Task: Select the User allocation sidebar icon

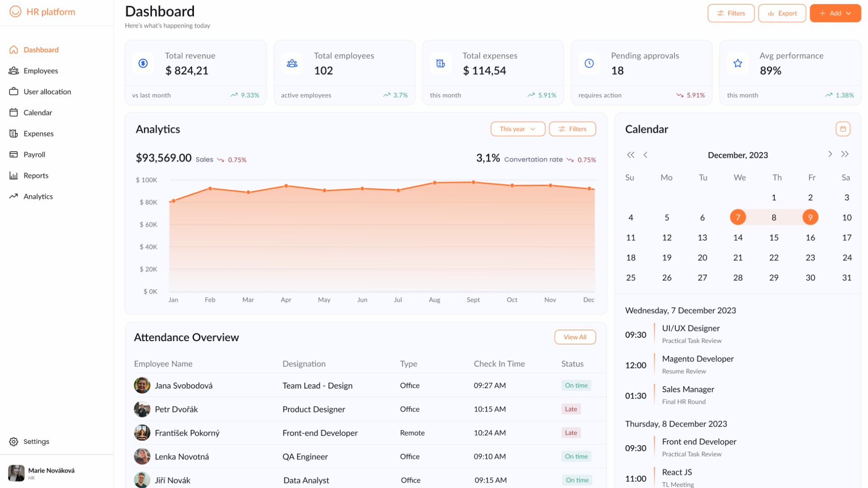Action: [x=14, y=91]
